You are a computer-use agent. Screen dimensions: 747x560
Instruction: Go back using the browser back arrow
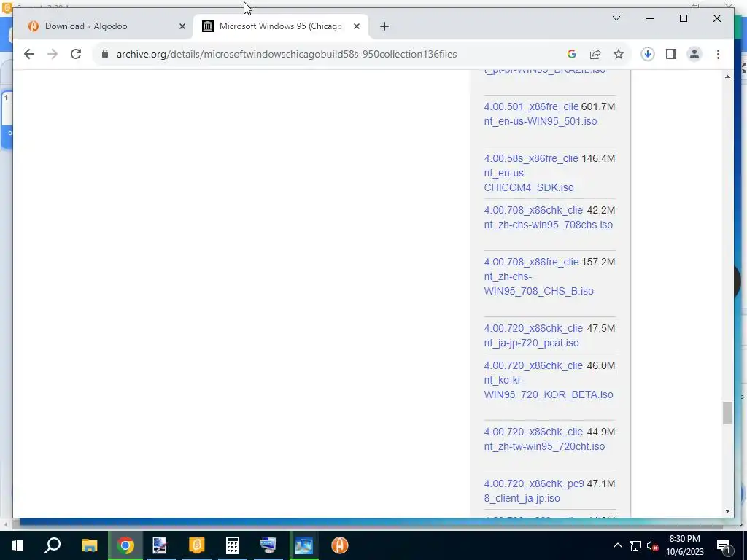pyautogui.click(x=29, y=54)
